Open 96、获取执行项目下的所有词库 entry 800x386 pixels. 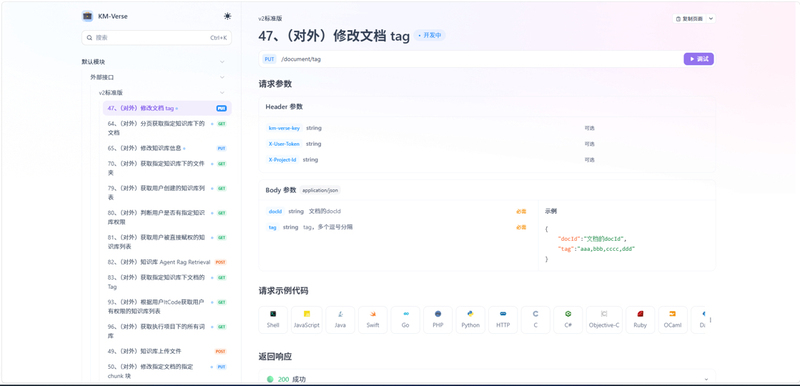[167, 331]
